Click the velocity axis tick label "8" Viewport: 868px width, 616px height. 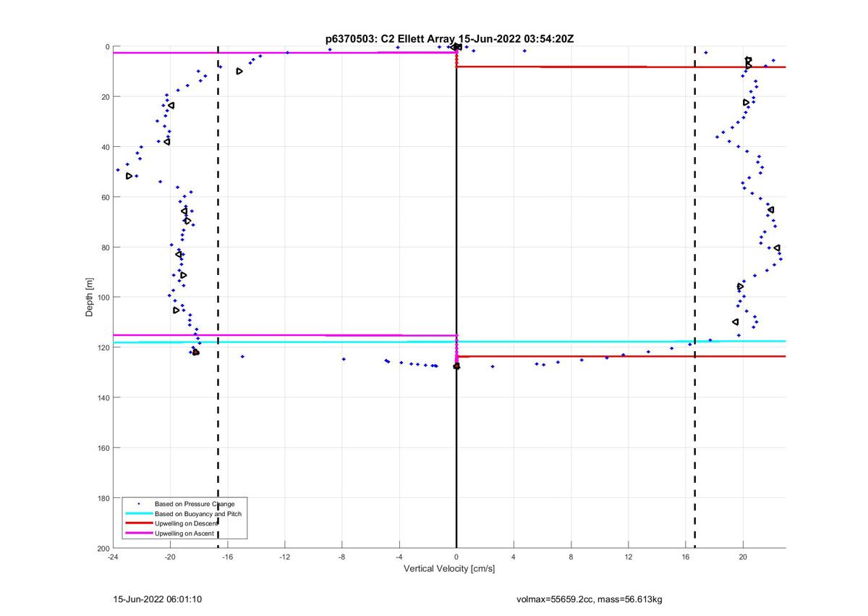[571, 557]
